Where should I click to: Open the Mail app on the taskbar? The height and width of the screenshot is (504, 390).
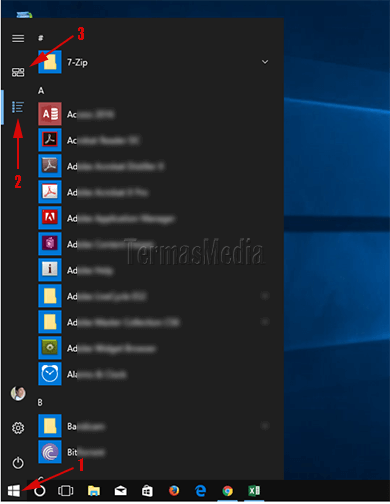point(120,491)
